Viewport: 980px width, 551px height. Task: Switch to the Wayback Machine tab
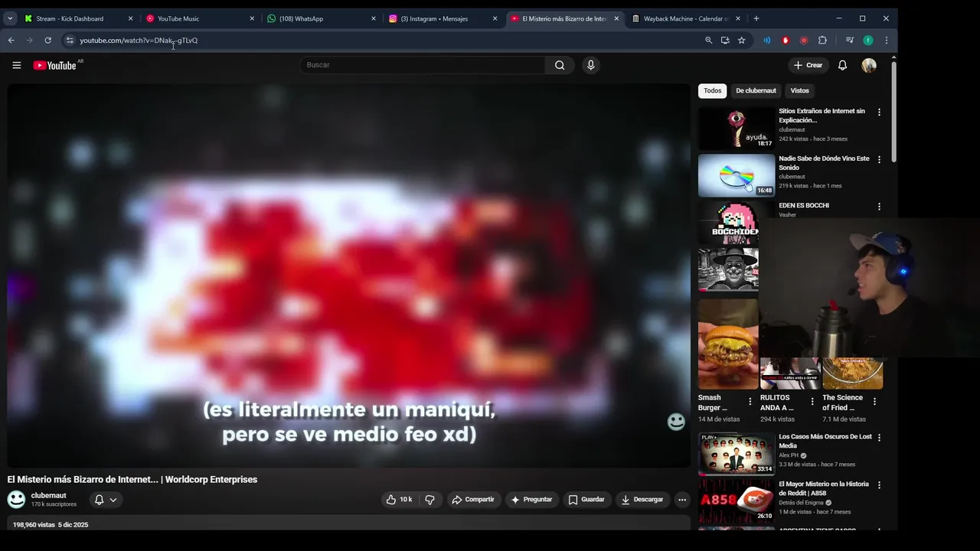point(685,18)
